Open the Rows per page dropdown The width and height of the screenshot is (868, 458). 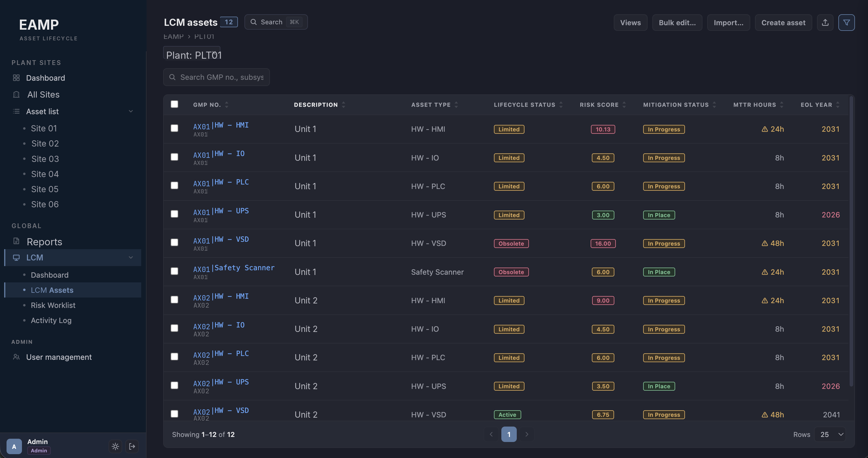830,434
